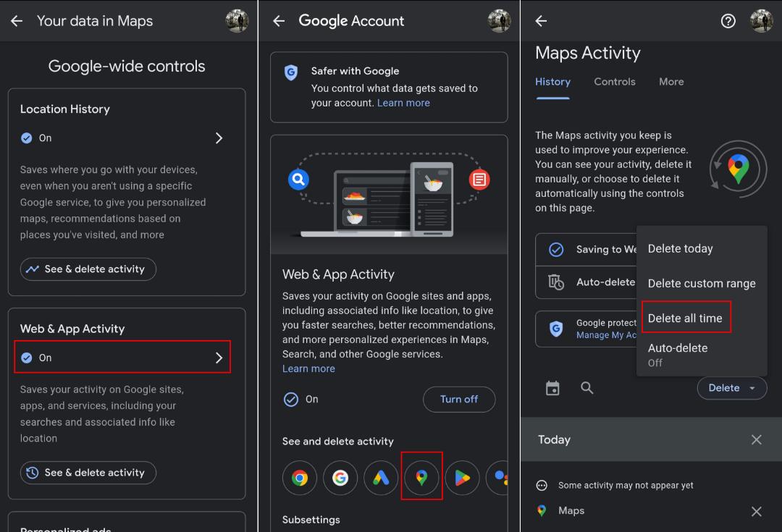
Task: Go back from Your data in Maps
Action: click(x=17, y=21)
